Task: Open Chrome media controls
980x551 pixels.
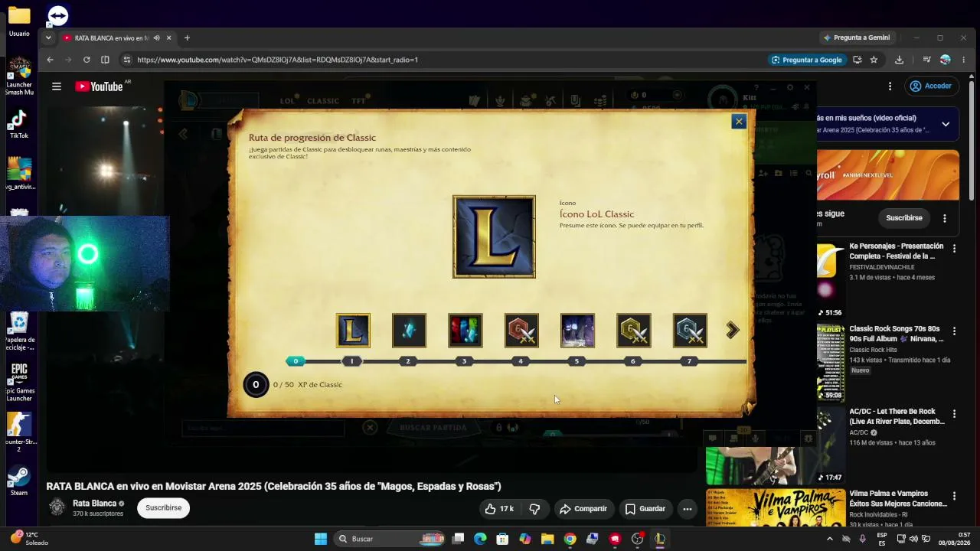Action: pos(926,60)
